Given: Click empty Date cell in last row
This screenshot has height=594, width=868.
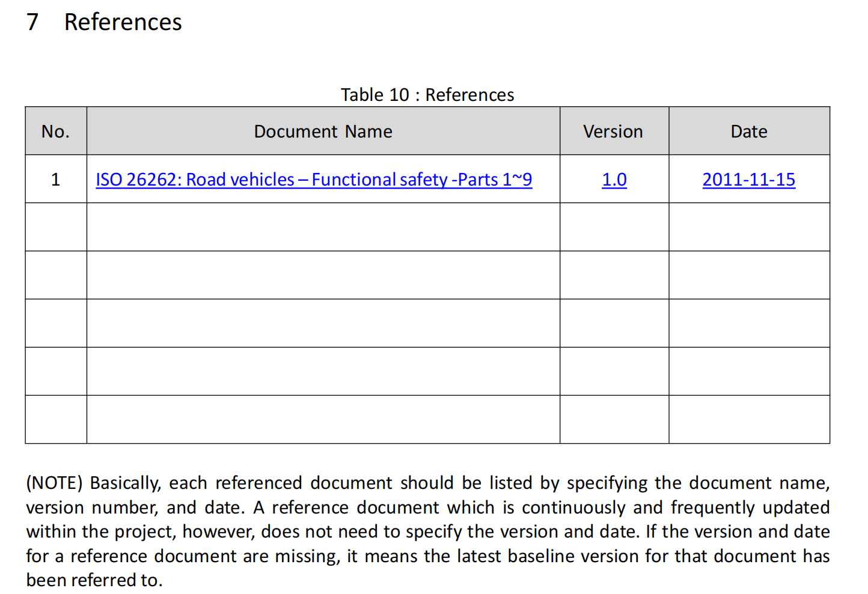Looking at the screenshot, I should point(748,419).
